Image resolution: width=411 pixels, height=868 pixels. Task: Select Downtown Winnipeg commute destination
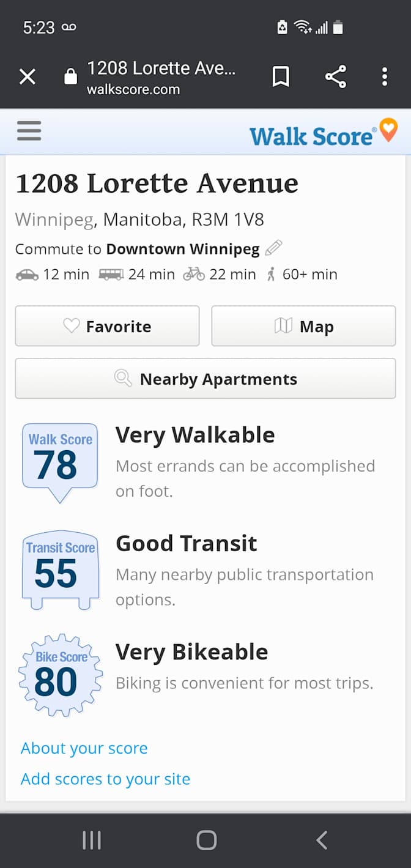(x=183, y=249)
